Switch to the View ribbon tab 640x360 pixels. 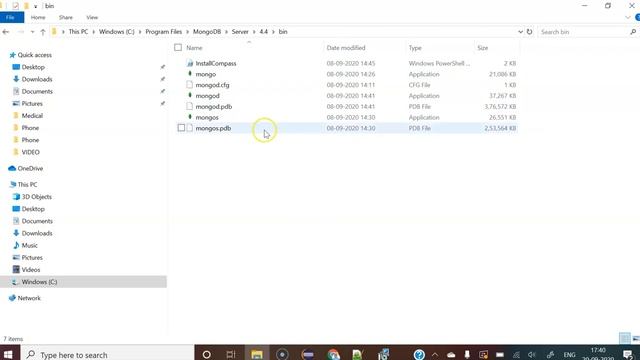point(92,18)
